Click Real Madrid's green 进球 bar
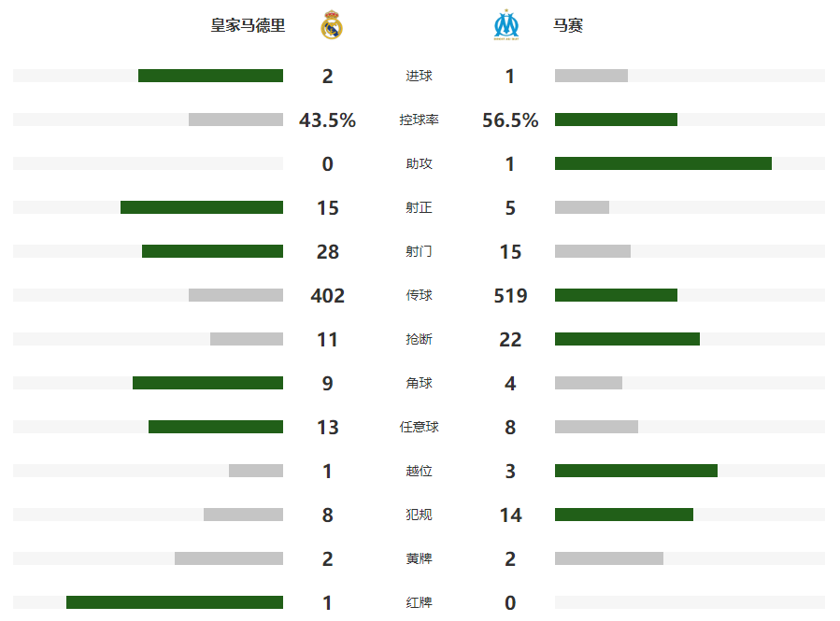Viewport: 840px width, 621px height. pos(210,76)
